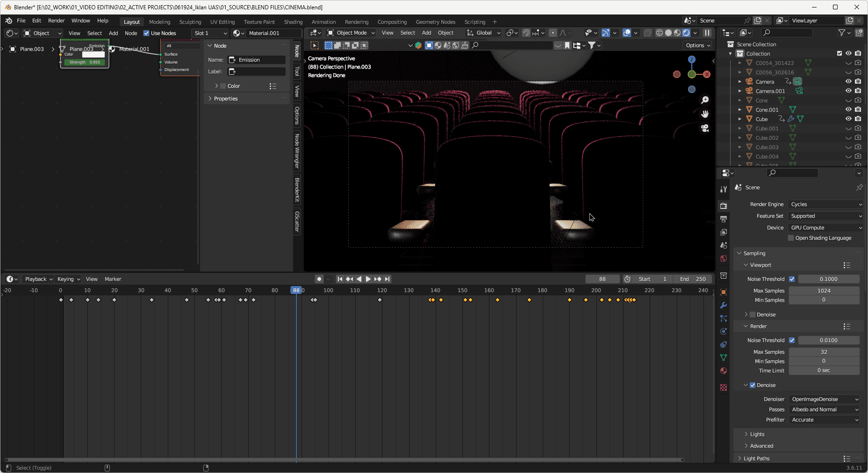Open the Render properties tab

(x=724, y=206)
